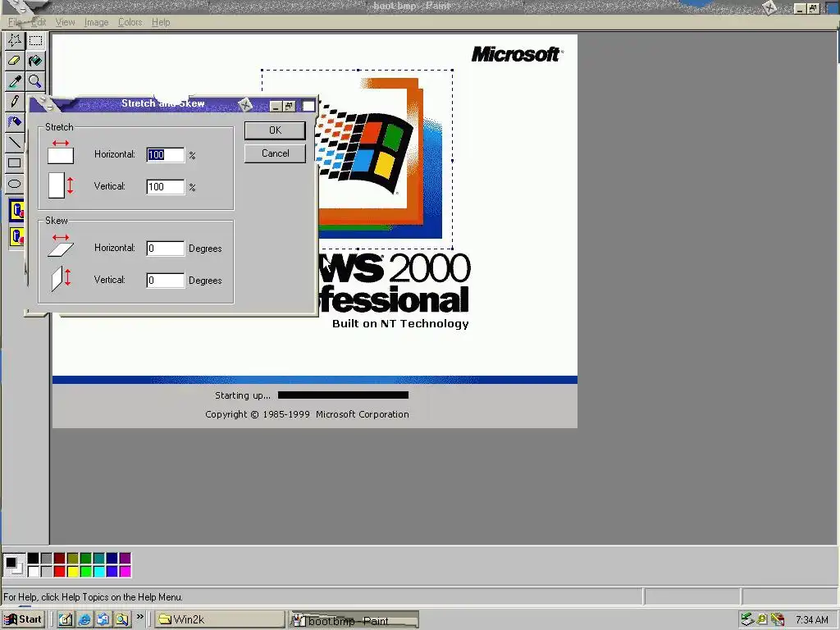Click the vertical stretch illustration icon

pos(61,185)
